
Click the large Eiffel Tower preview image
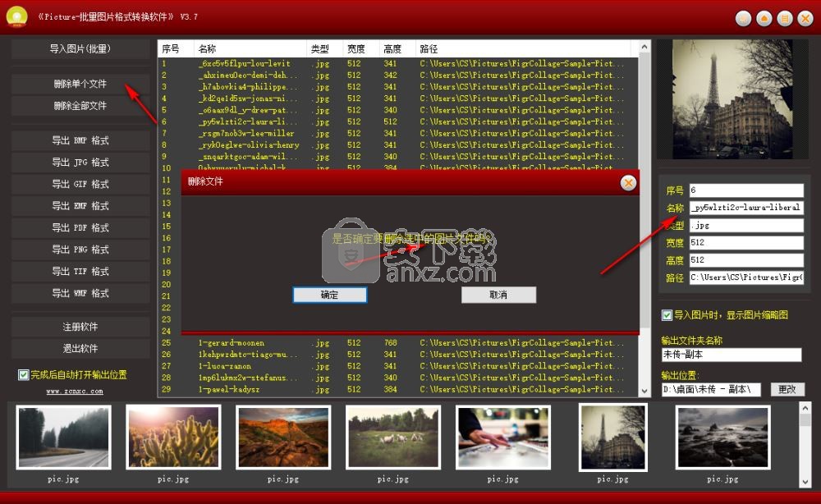732,99
